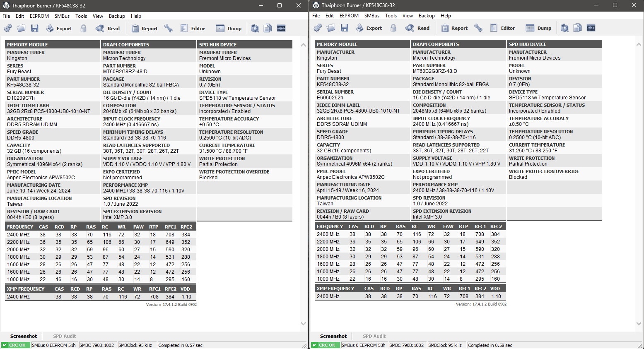Open Edit menu in EEPROM 51h window

point(20,16)
